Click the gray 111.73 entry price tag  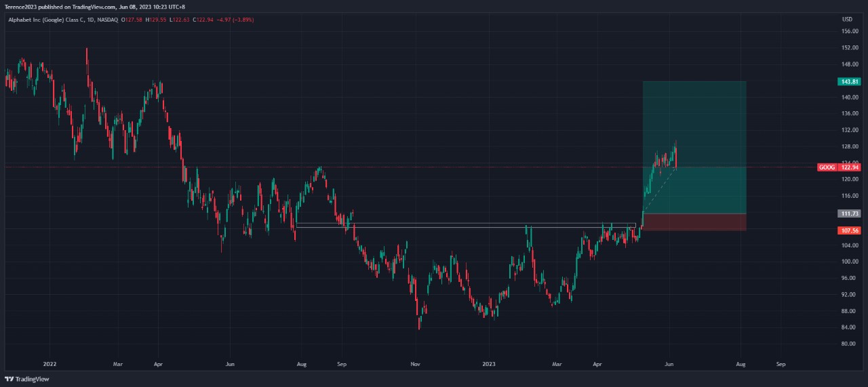(849, 213)
